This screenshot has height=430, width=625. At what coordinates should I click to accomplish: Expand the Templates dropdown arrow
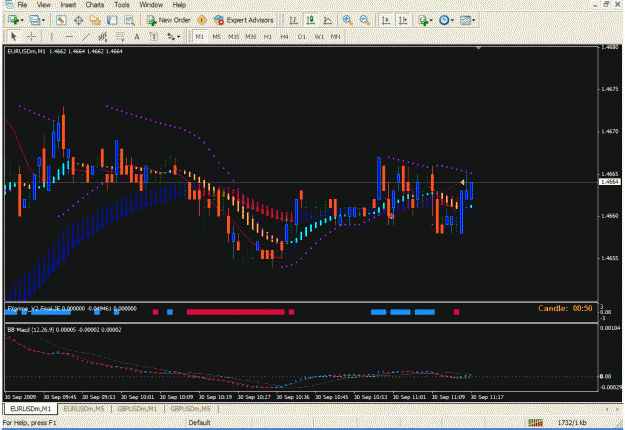[x=473, y=20]
